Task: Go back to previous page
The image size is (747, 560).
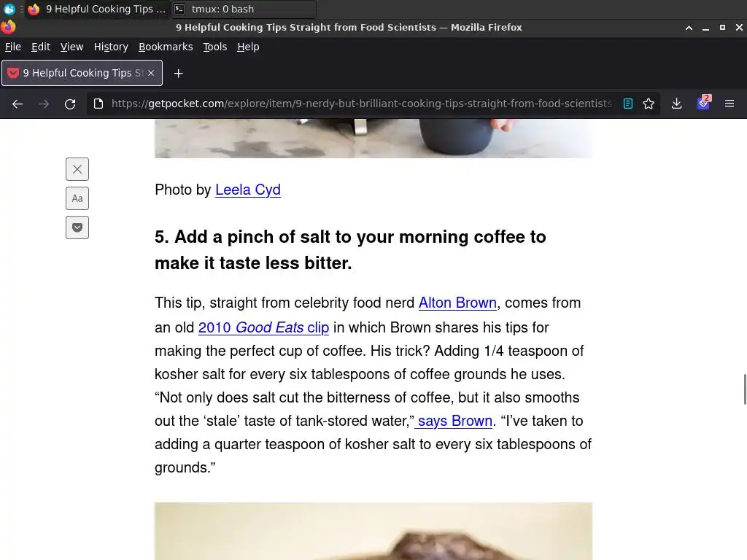Action: coord(18,104)
